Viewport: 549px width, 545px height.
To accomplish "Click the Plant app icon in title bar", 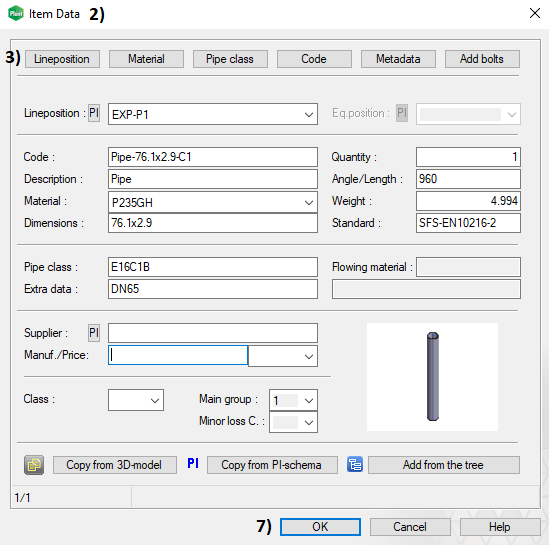I will (x=16, y=14).
